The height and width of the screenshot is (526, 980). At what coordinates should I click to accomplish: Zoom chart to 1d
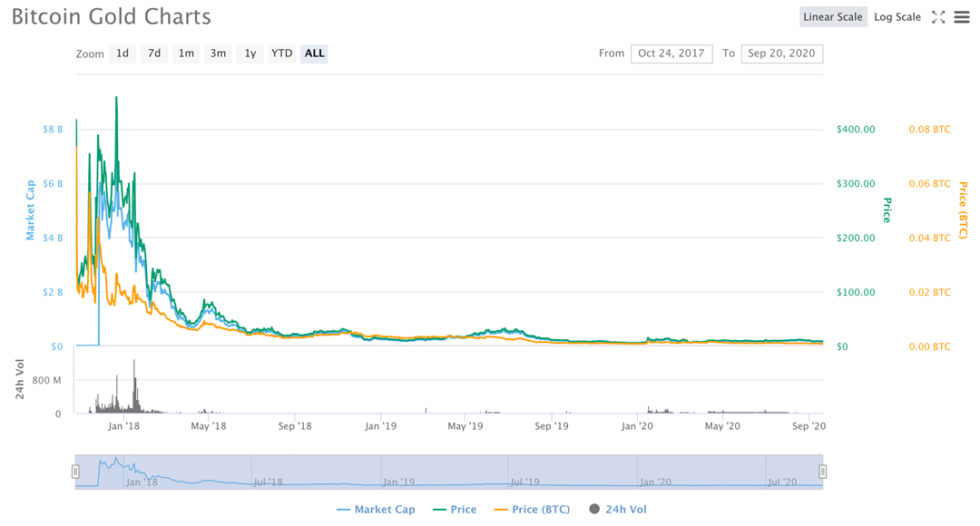point(122,54)
